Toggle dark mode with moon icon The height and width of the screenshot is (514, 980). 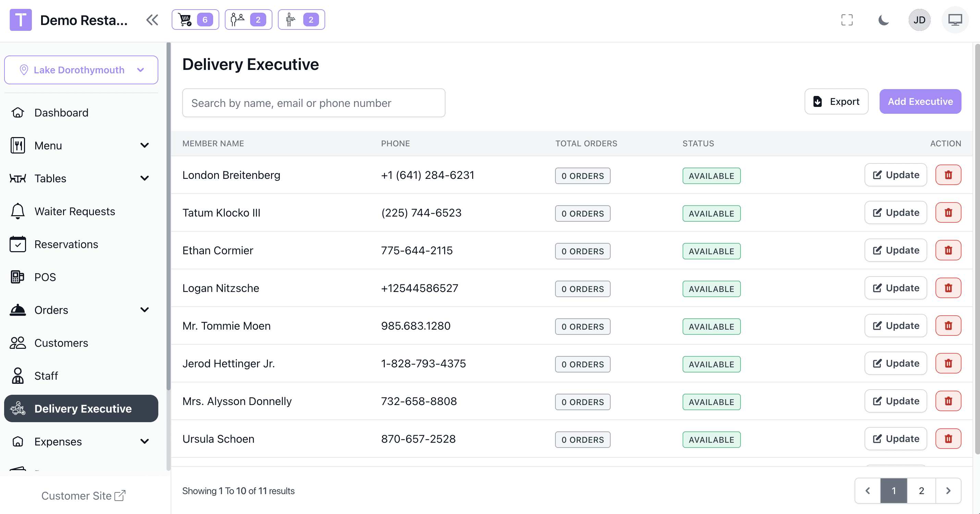click(883, 20)
